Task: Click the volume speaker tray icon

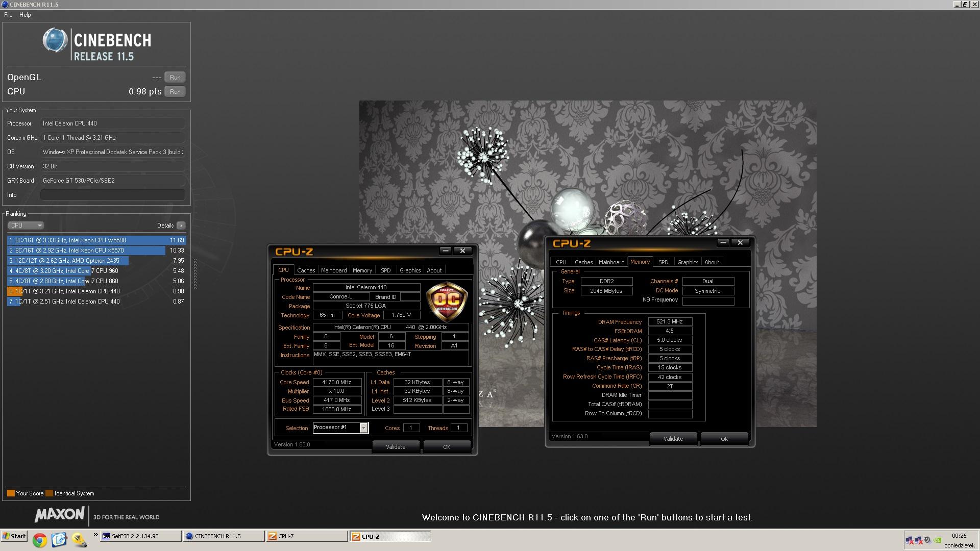Action: click(927, 539)
